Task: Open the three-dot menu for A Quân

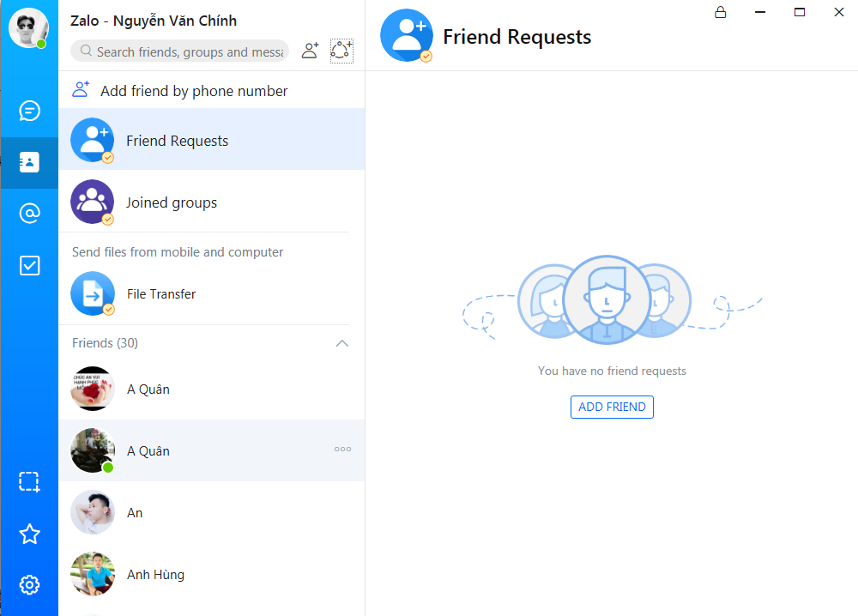Action: [342, 449]
